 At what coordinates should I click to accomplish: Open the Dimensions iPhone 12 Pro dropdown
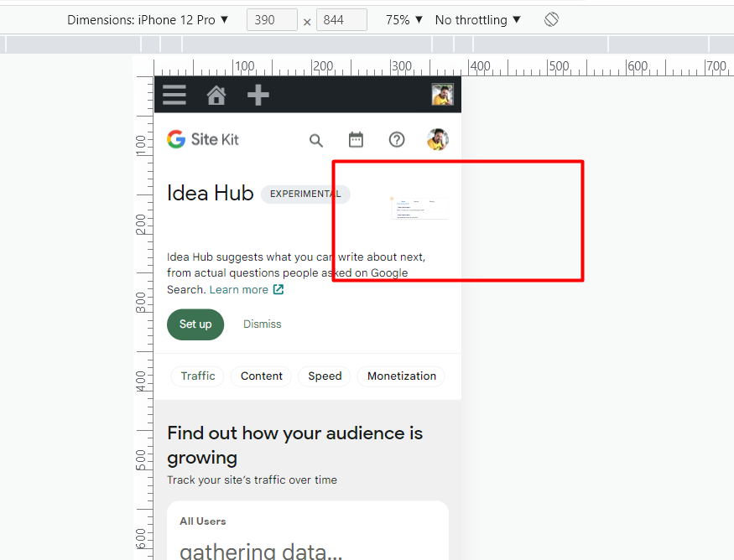[x=148, y=19]
